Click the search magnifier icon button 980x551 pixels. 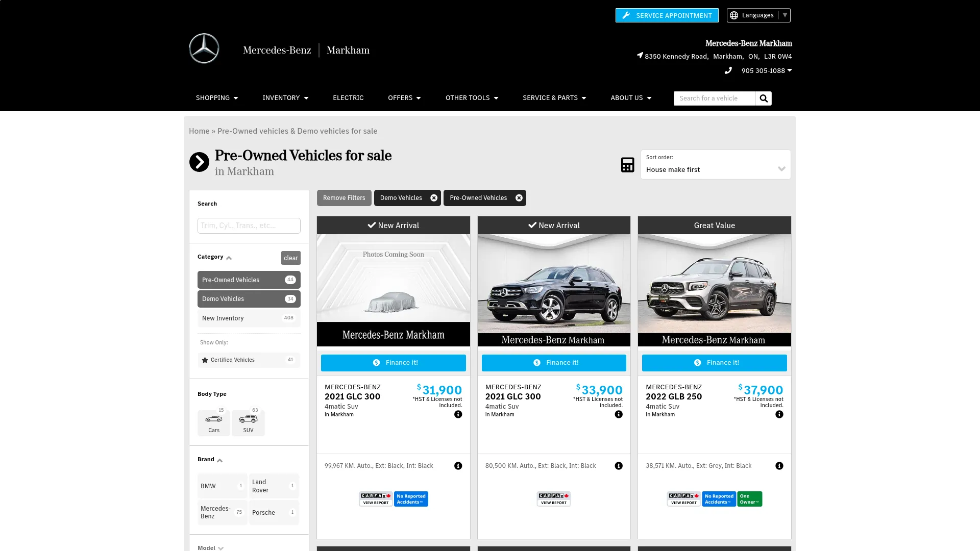pos(764,98)
